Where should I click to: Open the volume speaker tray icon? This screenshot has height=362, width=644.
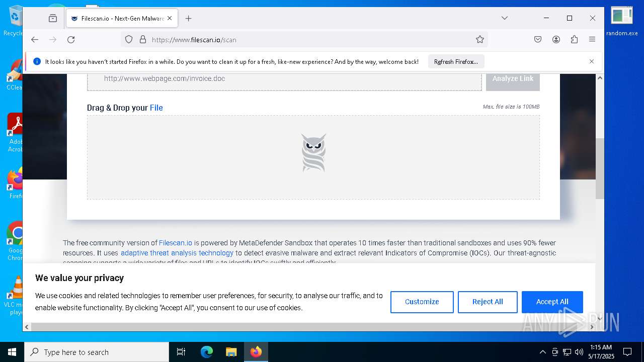click(579, 352)
